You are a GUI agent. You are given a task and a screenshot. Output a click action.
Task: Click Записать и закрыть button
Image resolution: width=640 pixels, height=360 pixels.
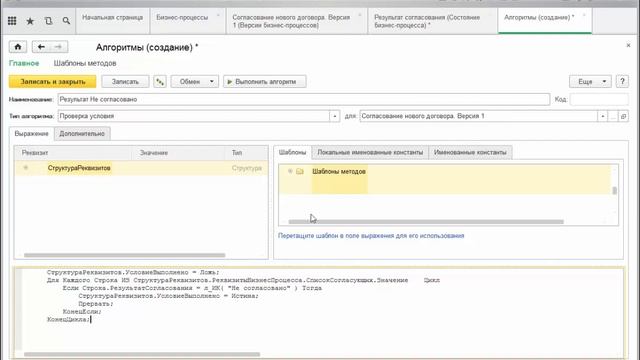tap(53, 82)
